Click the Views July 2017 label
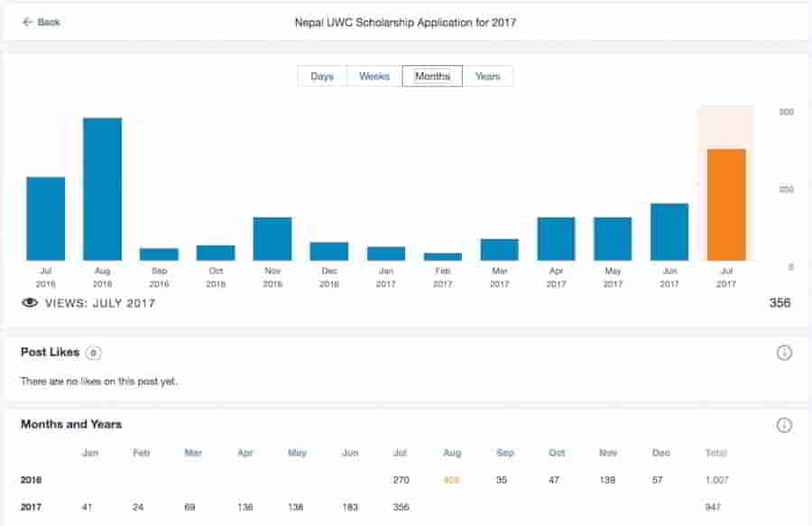Screen dimensions: 812x526 tap(100, 303)
